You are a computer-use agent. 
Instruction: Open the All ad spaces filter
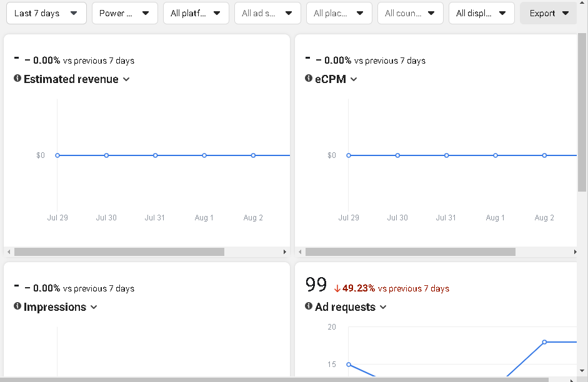267,13
